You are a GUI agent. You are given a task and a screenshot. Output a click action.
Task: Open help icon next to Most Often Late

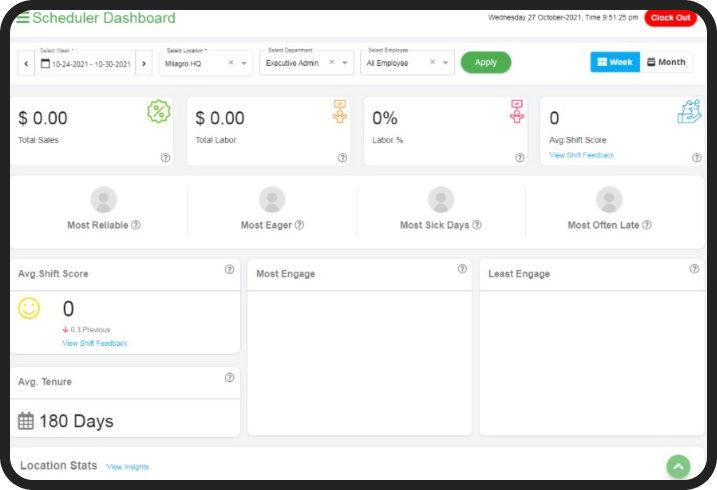click(x=647, y=225)
